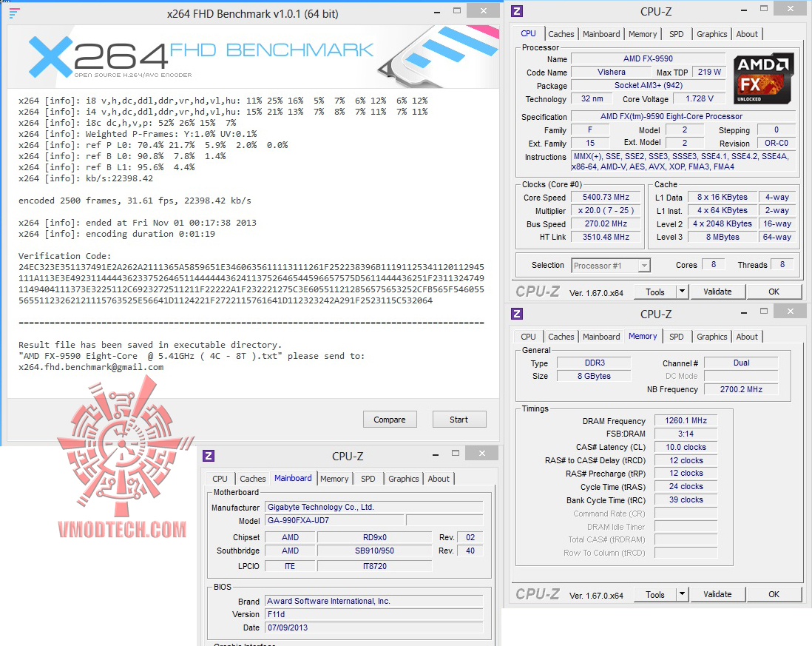Expand Tools dropdown arrow in Memory CPU-Z window

[x=682, y=595]
